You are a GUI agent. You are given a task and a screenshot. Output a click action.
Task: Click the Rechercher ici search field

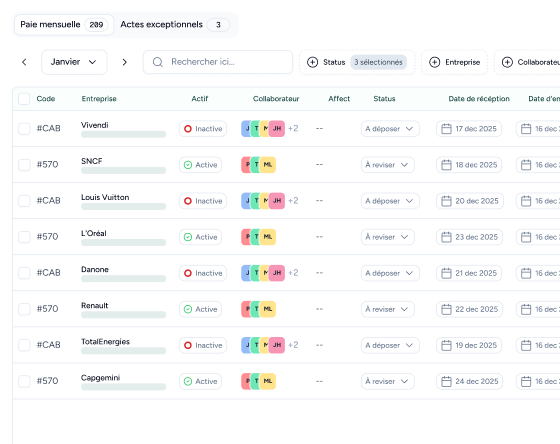[x=218, y=62]
